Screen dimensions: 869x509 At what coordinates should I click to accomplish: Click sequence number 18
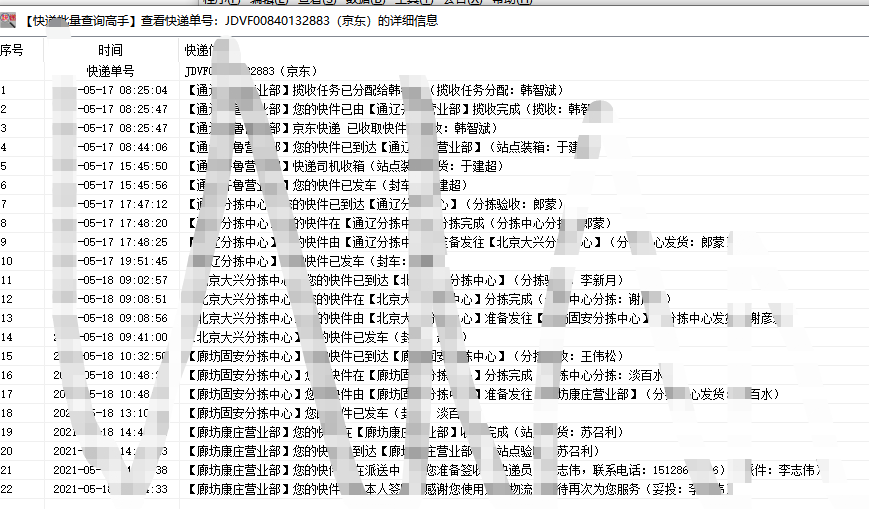point(6,413)
